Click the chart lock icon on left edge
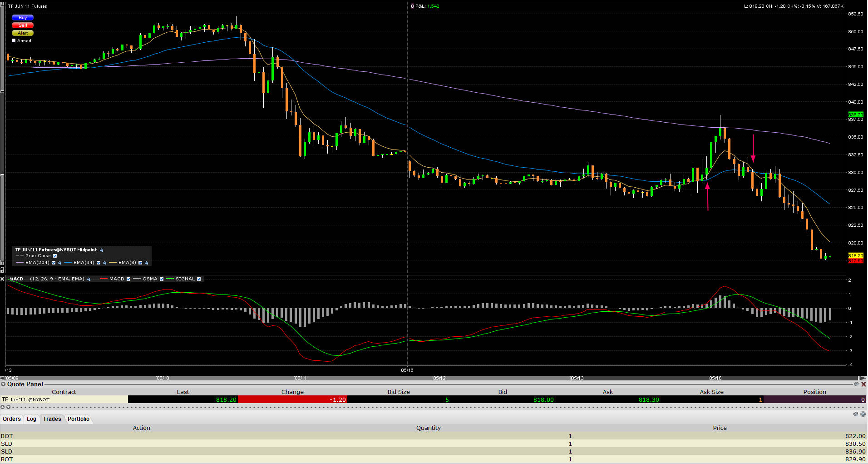The height and width of the screenshot is (464, 868). click(2, 269)
